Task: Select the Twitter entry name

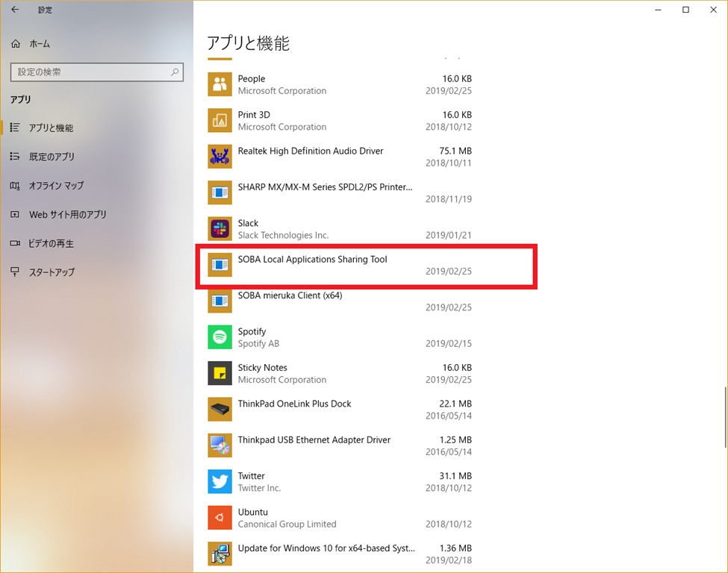Action: (251, 476)
